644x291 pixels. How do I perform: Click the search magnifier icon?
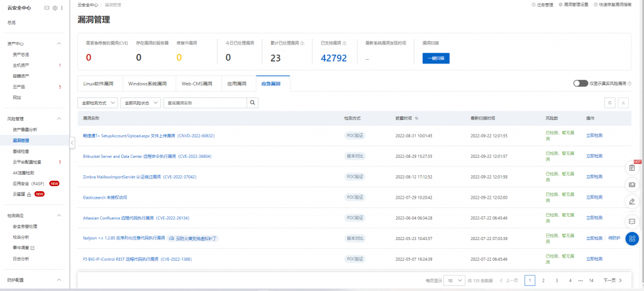252,103
